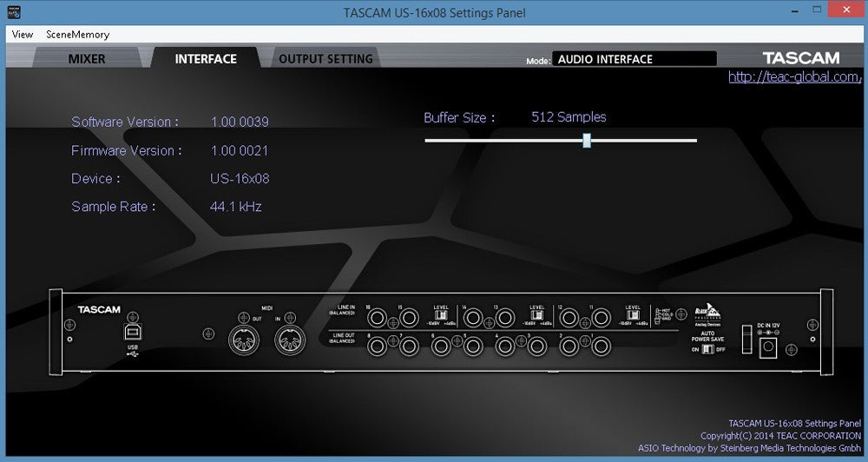Click the USB port on the rear panel
The width and height of the screenshot is (868, 462).
(x=130, y=333)
